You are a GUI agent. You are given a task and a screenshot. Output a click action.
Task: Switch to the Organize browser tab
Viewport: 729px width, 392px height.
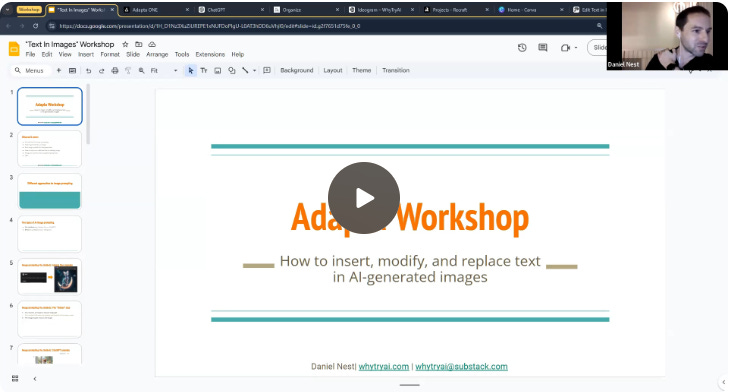tap(305, 10)
